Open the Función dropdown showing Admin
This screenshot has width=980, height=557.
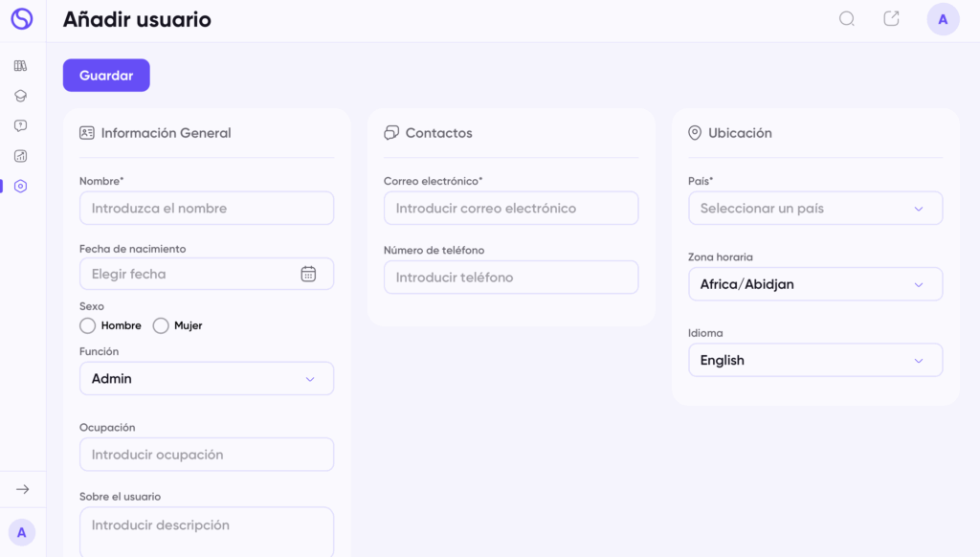coord(207,378)
